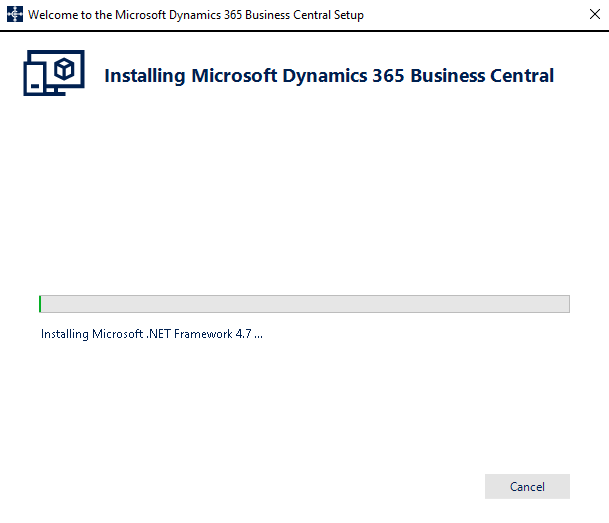
Task: Click the Dynamics setup icon in title bar
Action: tap(15, 14)
